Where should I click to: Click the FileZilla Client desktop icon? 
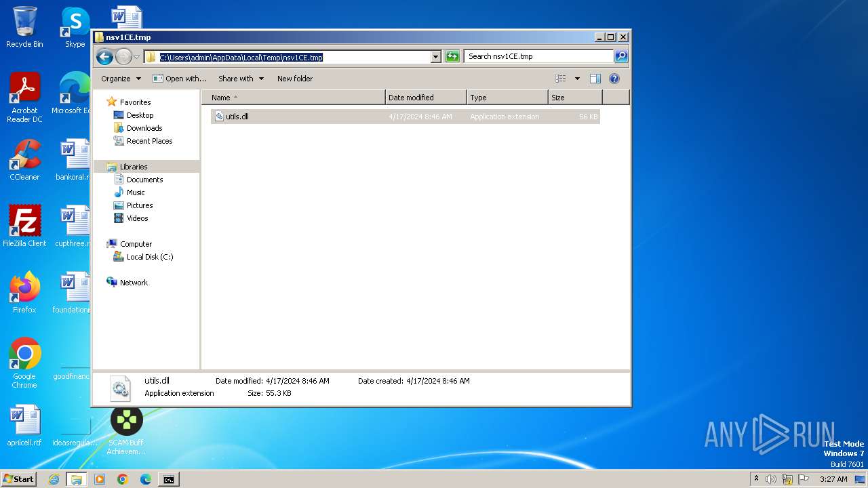(x=24, y=226)
